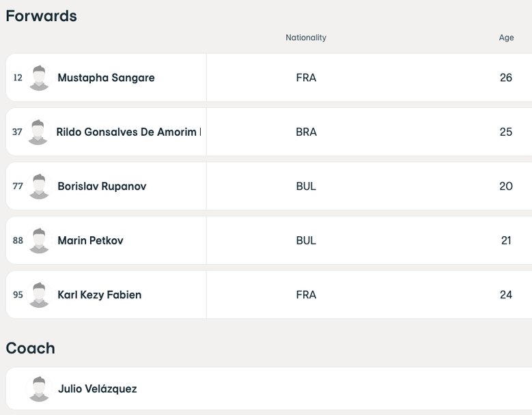Click the Nationality column header
This screenshot has height=415, width=532.
(x=305, y=38)
